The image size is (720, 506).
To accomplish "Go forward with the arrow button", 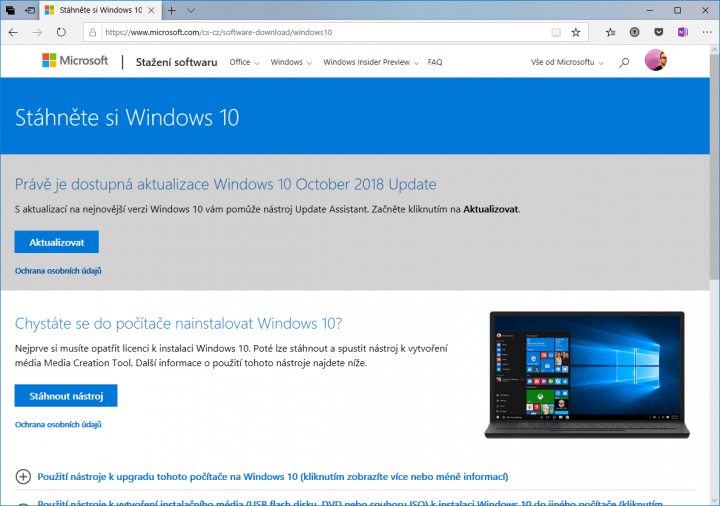I will point(37,32).
